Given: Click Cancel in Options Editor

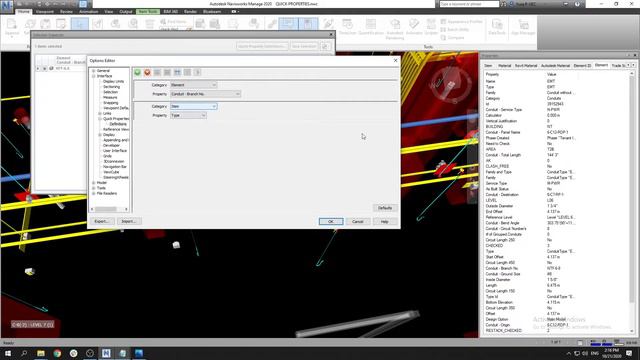Looking at the screenshot, I should point(358,221).
